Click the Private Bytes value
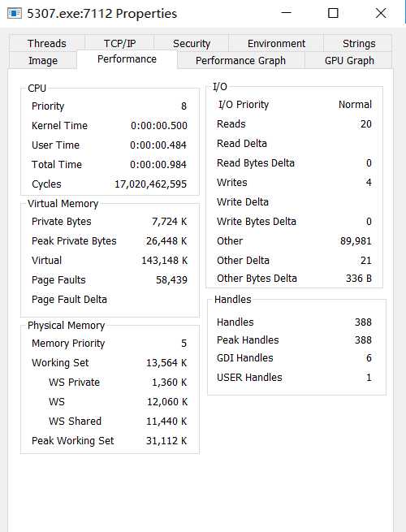 [x=169, y=222]
